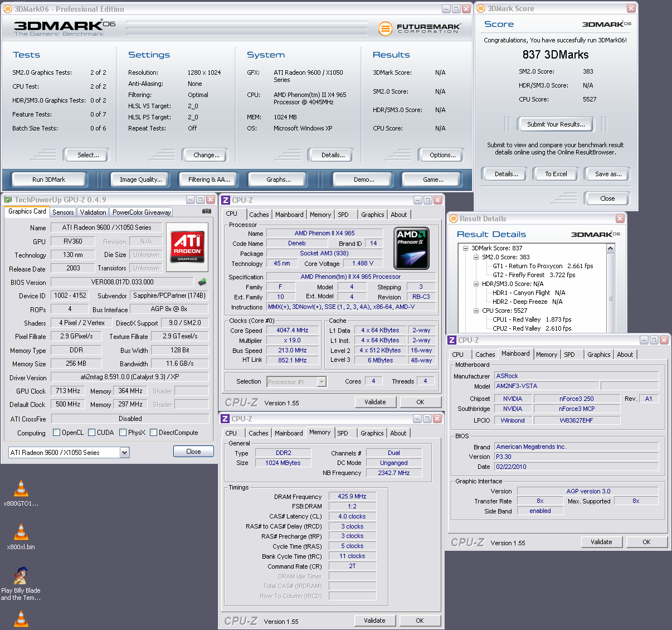Open the PowerColor Giveaway tab
Viewport: 672px width, 630px height.
pyautogui.click(x=142, y=212)
